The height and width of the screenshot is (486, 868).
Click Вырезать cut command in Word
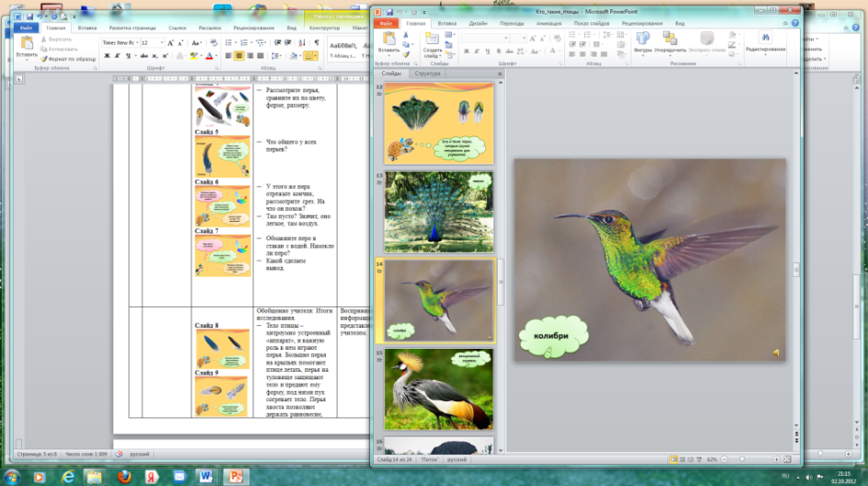pyautogui.click(x=56, y=40)
